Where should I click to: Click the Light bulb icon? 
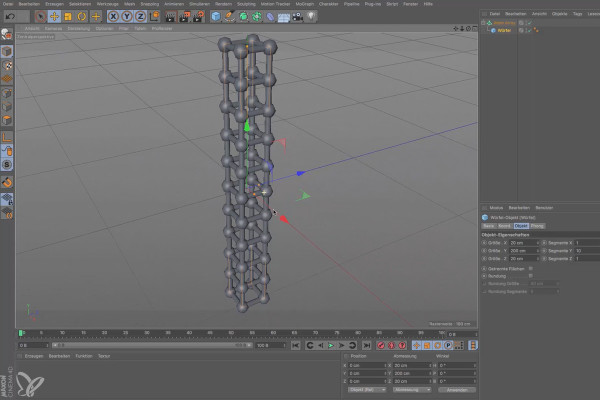tap(311, 16)
